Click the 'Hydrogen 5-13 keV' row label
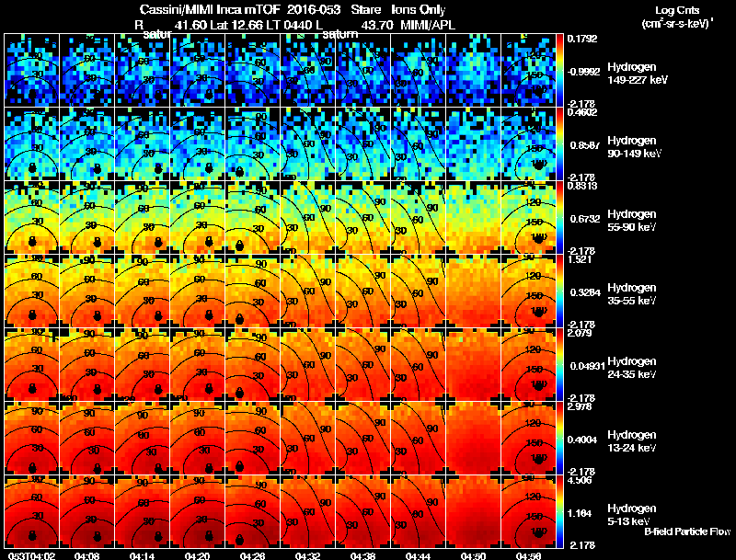Image resolution: width=736 pixels, height=560 pixels. coord(632,515)
